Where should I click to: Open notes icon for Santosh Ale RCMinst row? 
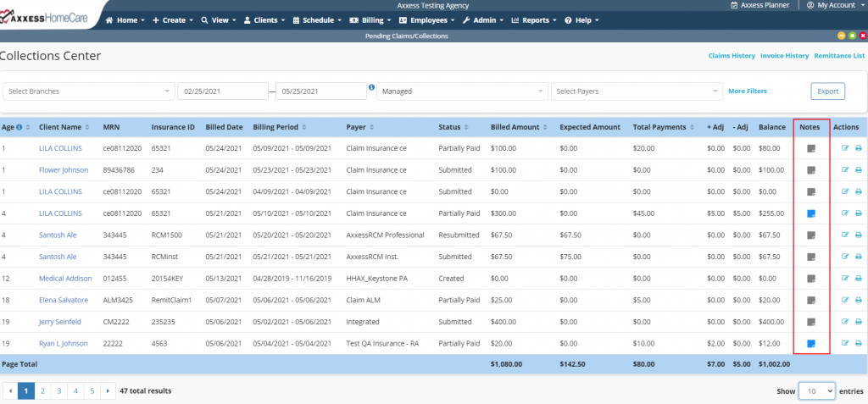811,257
